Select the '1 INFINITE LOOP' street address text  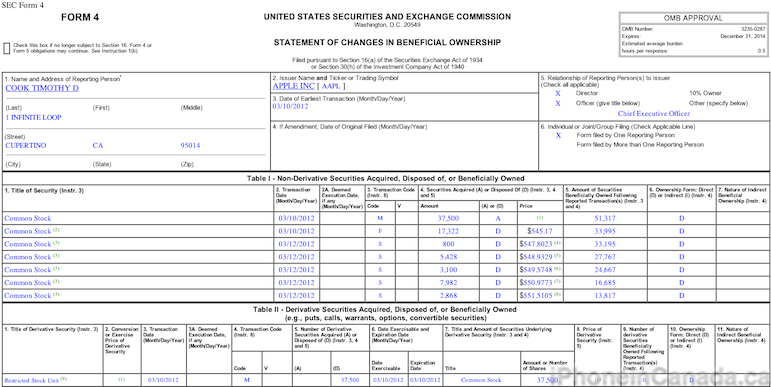[33, 118]
